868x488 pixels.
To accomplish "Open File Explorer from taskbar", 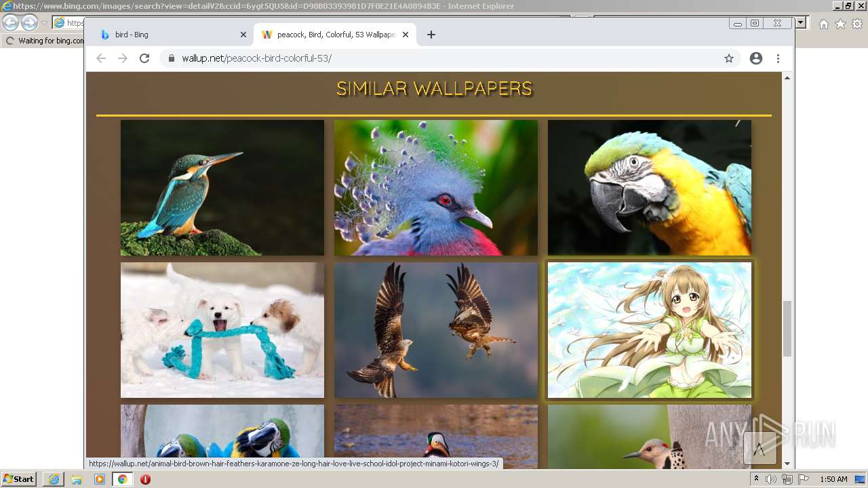I will point(77,479).
